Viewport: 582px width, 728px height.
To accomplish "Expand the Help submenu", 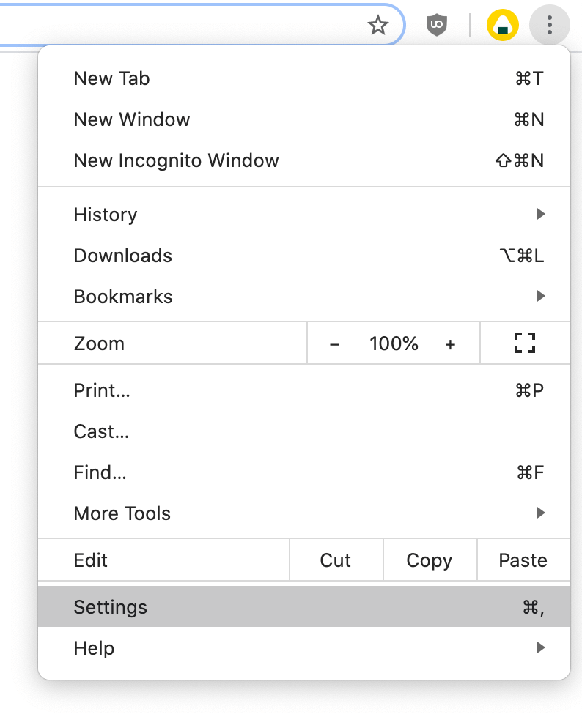I will tap(304, 648).
